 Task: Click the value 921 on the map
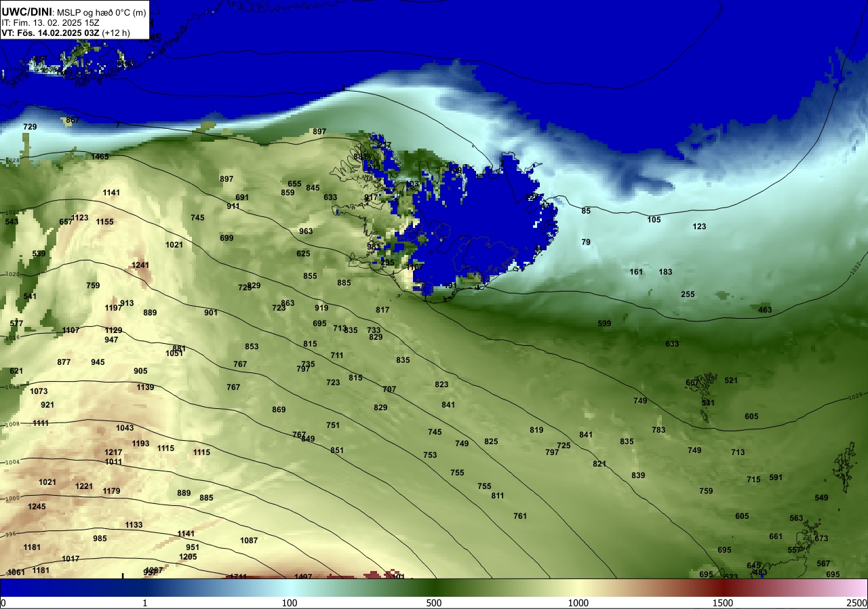pyautogui.click(x=47, y=405)
